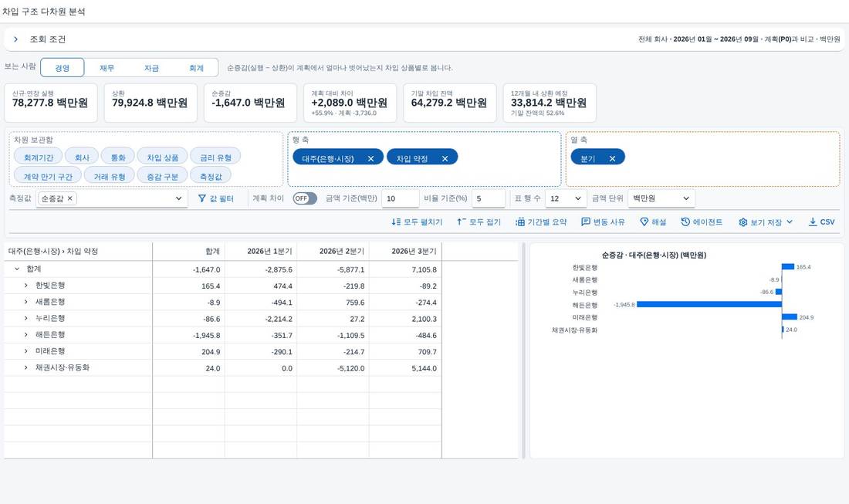Open the 해설 explanation
Viewport: 849px width, 504px height.
click(x=653, y=222)
